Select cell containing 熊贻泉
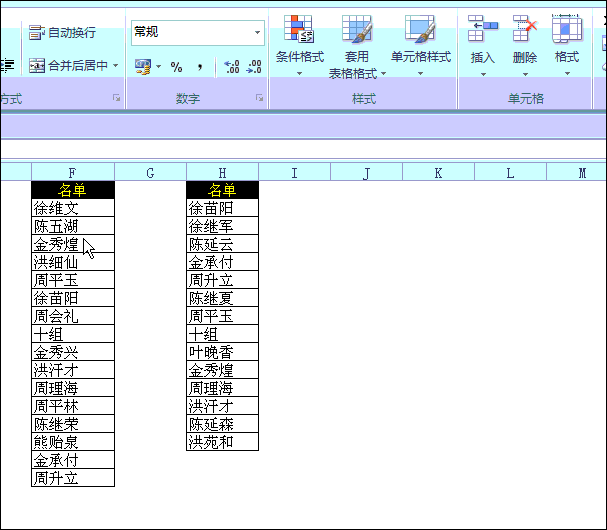 [x=73, y=442]
